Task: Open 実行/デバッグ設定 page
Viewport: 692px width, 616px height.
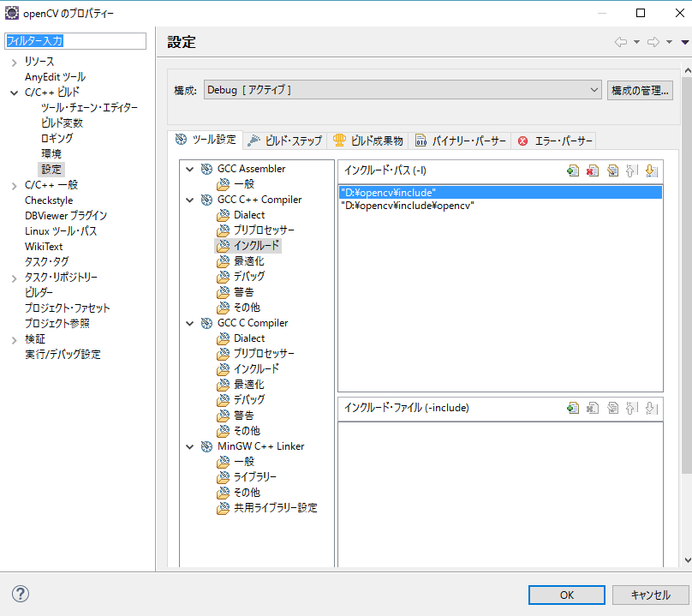Action: tap(63, 355)
